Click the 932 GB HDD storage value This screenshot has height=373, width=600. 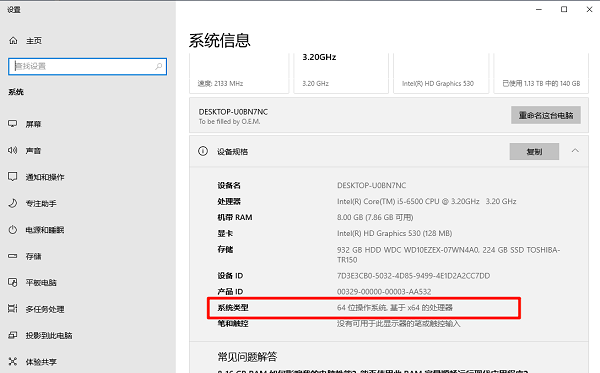pyautogui.click(x=448, y=255)
